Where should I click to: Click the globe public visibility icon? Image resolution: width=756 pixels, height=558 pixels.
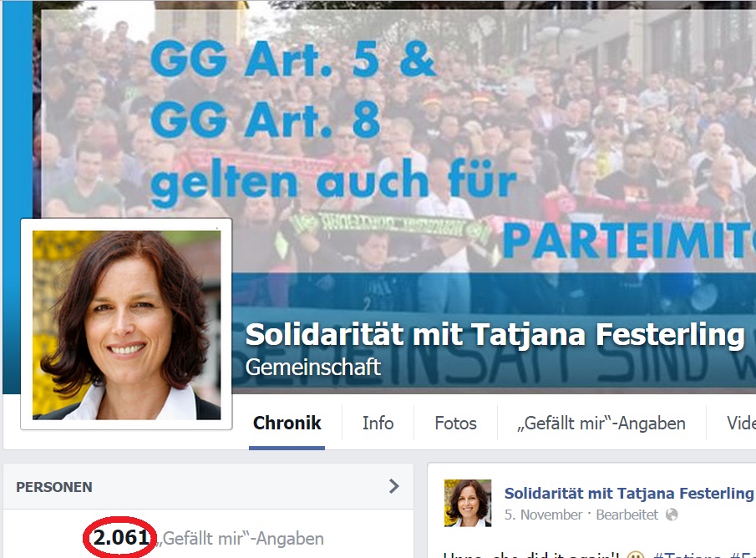coord(672,515)
